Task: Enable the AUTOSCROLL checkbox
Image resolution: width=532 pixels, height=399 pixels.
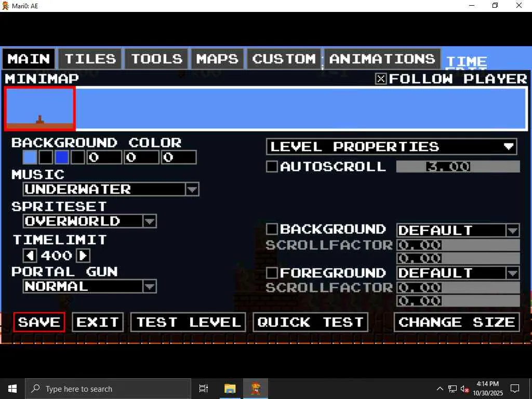Action: (x=272, y=166)
